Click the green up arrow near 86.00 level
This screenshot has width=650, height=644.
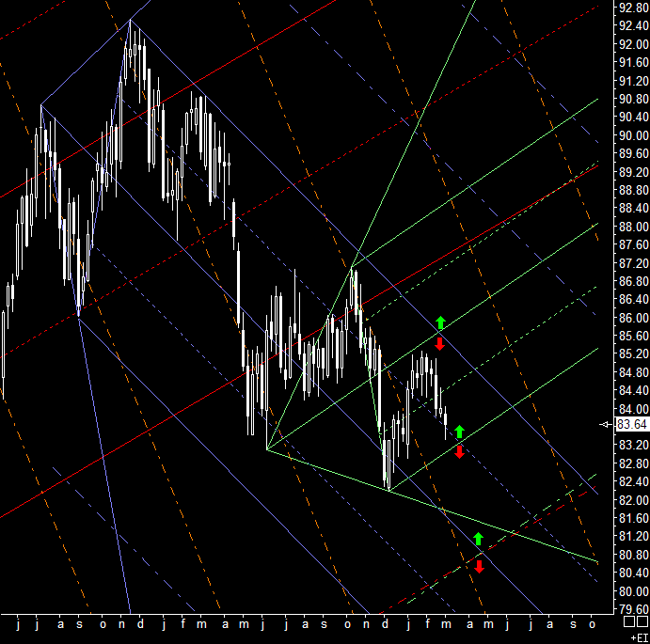[x=440, y=322]
